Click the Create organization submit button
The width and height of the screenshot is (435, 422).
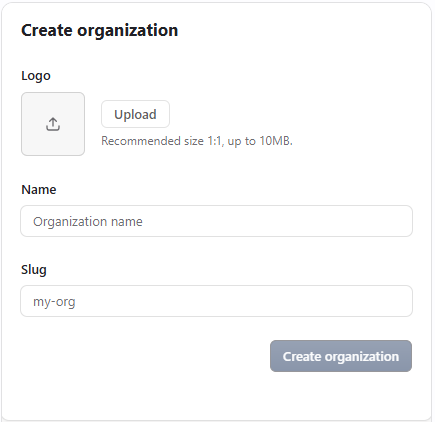pyautogui.click(x=341, y=356)
